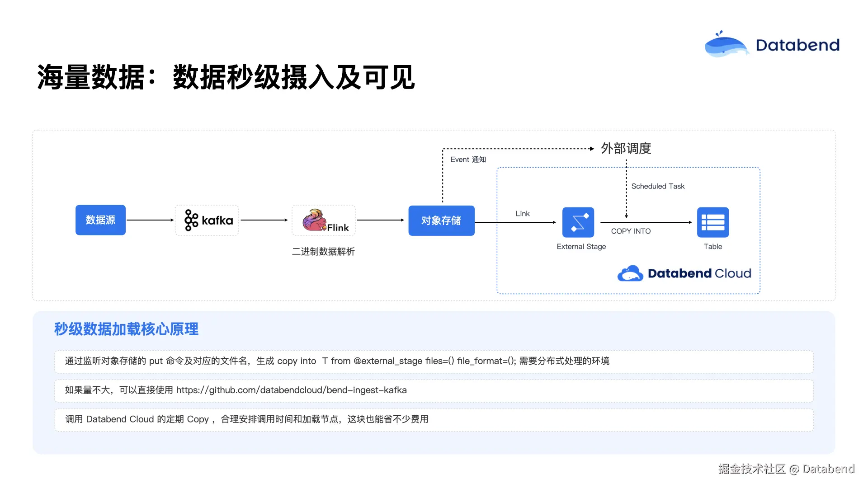Click the 二进制数据解析 caption
Viewport: 868px width, 488px height.
pyautogui.click(x=323, y=252)
